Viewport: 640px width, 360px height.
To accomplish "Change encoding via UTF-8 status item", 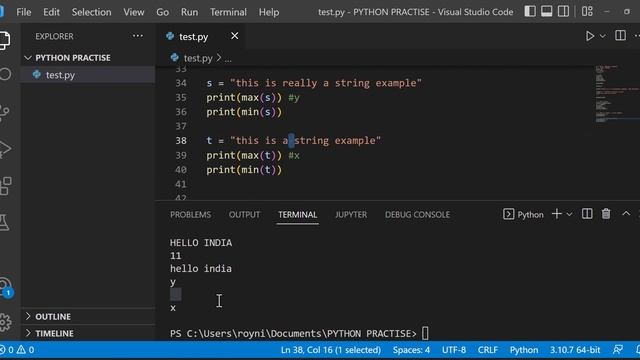I will pyautogui.click(x=454, y=350).
